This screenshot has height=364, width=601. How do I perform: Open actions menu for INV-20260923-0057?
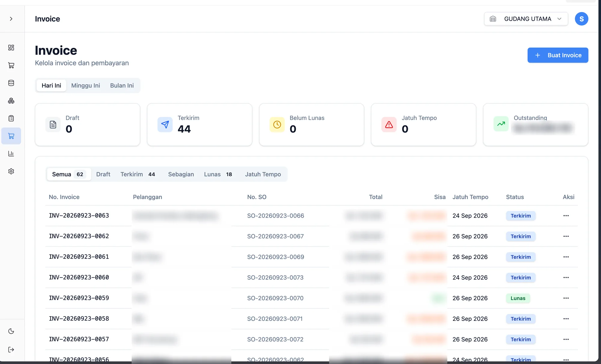pyautogui.click(x=566, y=339)
